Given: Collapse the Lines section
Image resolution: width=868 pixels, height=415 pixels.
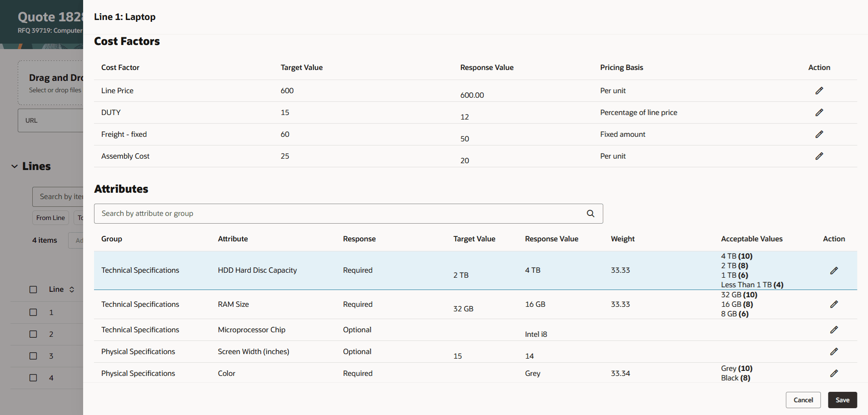Looking at the screenshot, I should pyautogui.click(x=15, y=166).
